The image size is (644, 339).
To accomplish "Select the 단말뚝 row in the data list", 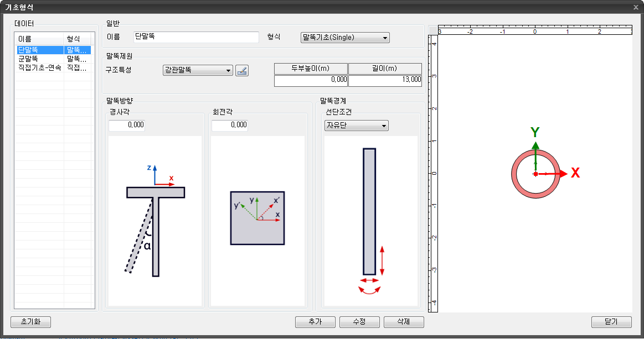I will click(40, 50).
